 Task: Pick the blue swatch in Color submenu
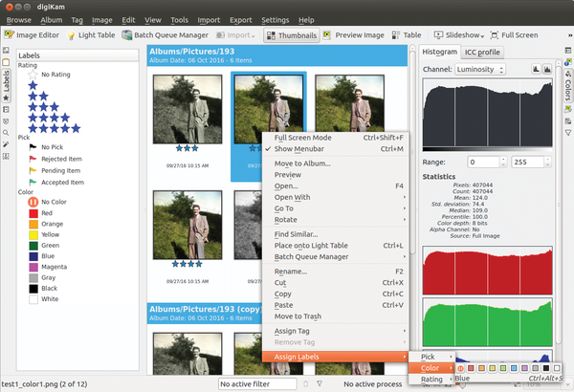click(x=514, y=368)
